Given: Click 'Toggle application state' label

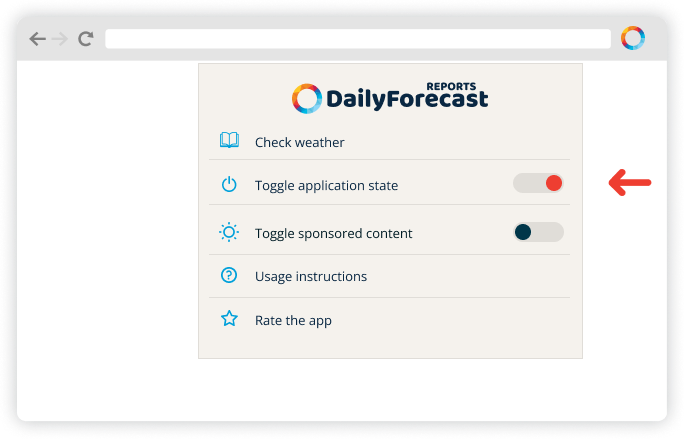Looking at the screenshot, I should pyautogui.click(x=326, y=185).
